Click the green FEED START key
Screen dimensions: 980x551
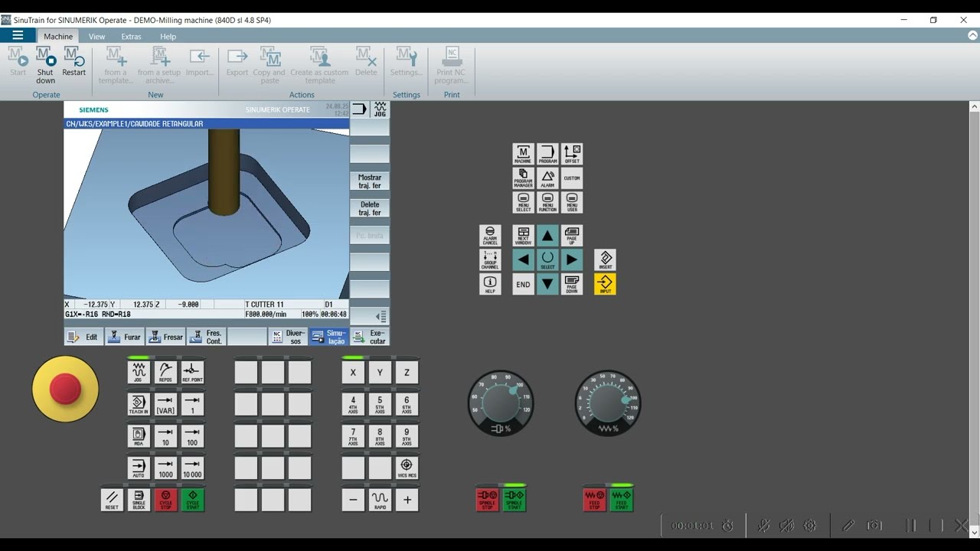coord(621,500)
